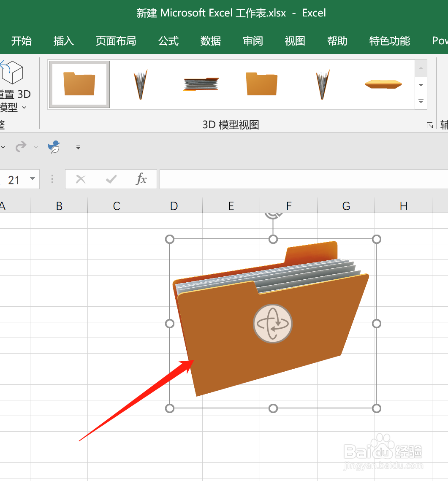Select the side-edge folder 3D view thumbnail

click(140, 84)
